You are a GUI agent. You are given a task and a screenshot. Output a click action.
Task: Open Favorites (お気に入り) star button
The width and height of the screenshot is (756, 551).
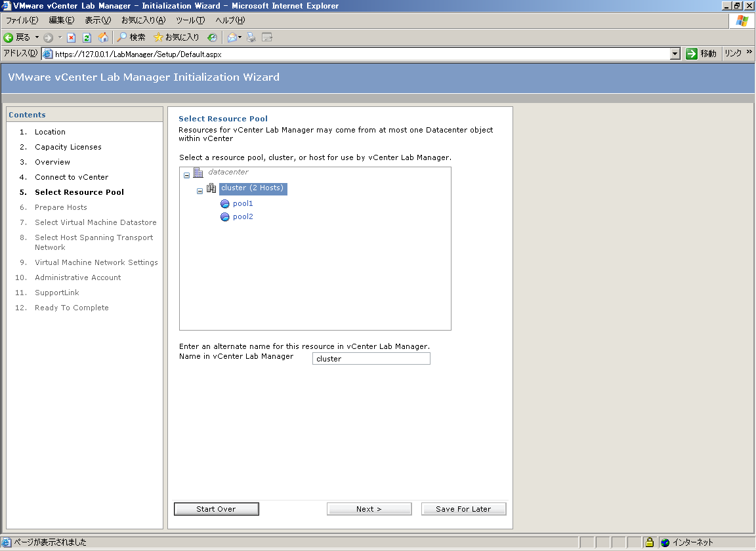(x=176, y=37)
